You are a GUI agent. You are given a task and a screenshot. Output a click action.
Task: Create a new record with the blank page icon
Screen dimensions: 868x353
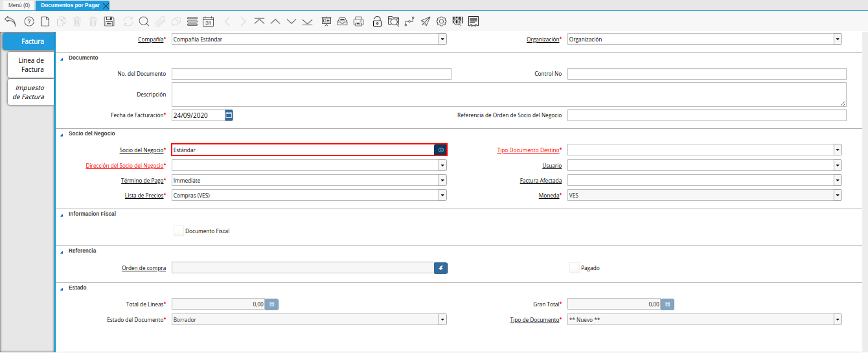click(45, 21)
